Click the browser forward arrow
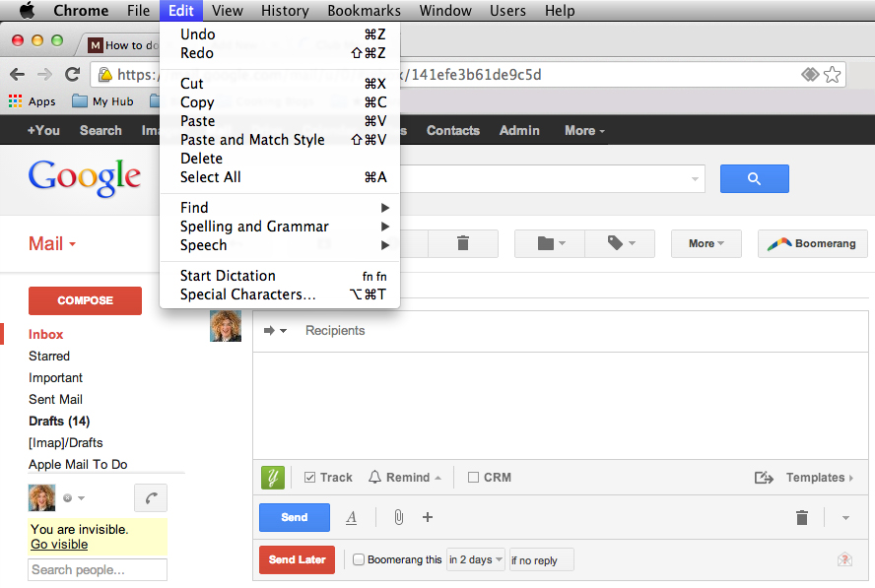 point(44,74)
